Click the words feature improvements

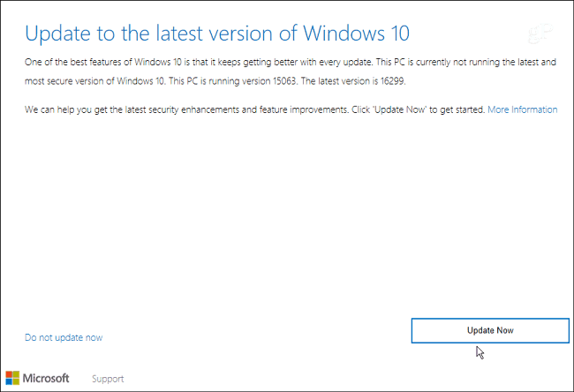(304, 109)
